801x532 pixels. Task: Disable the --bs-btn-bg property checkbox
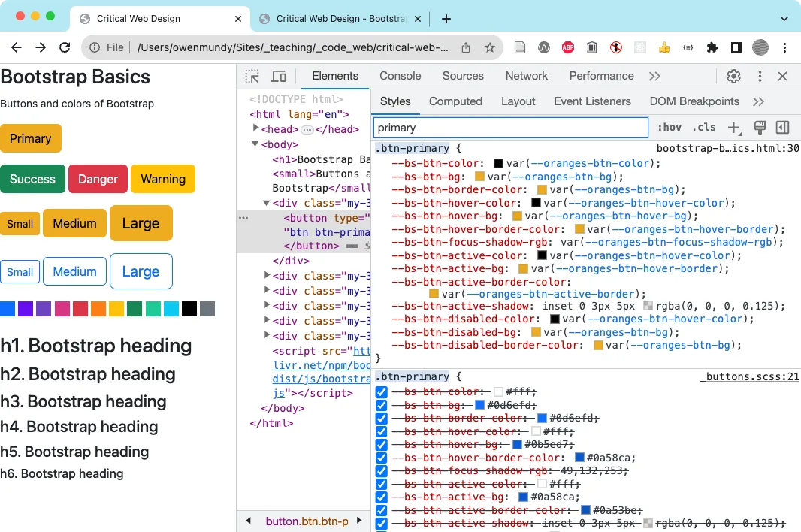point(381,404)
